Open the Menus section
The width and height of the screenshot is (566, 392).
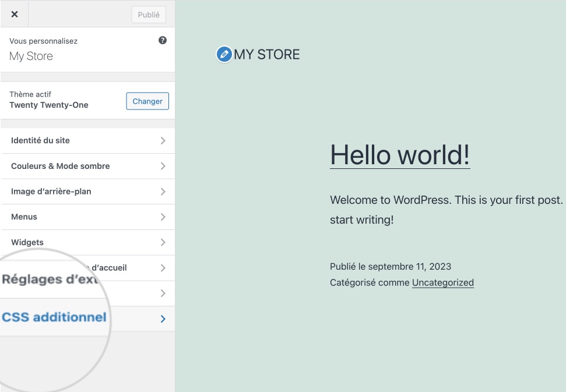click(x=87, y=217)
